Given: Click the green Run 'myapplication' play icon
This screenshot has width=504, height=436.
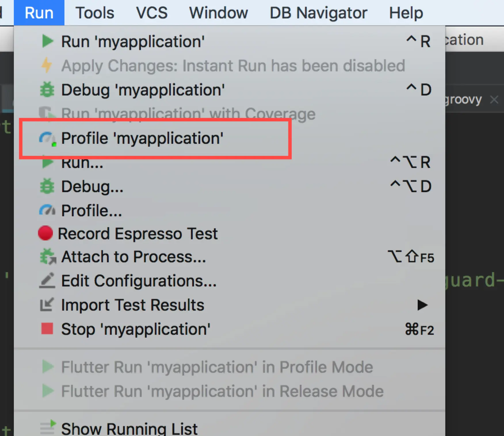Looking at the screenshot, I should 47,41.
